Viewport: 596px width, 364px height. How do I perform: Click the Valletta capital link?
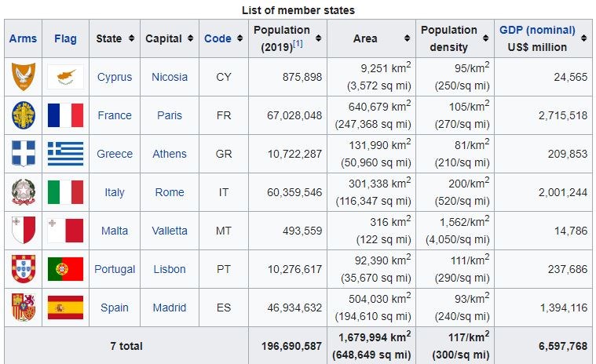point(170,231)
